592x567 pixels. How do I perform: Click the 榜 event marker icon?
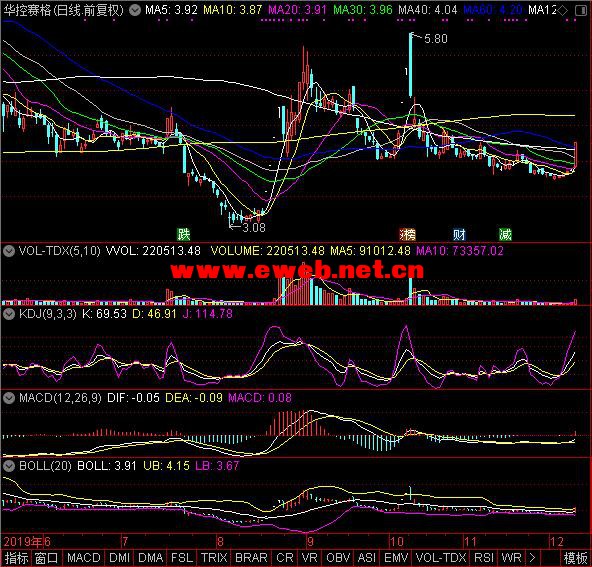click(408, 234)
